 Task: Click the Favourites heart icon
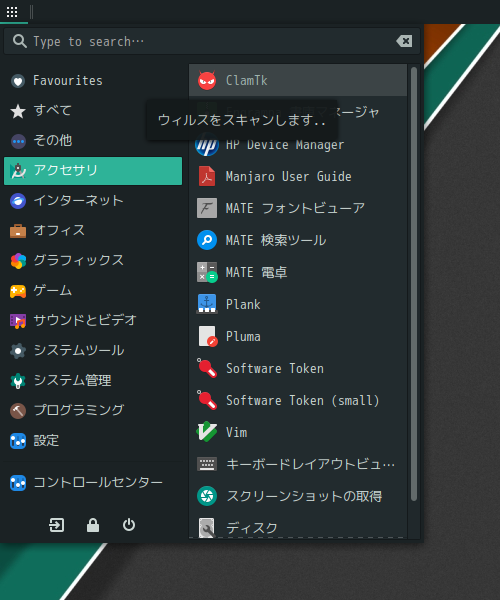[18, 81]
